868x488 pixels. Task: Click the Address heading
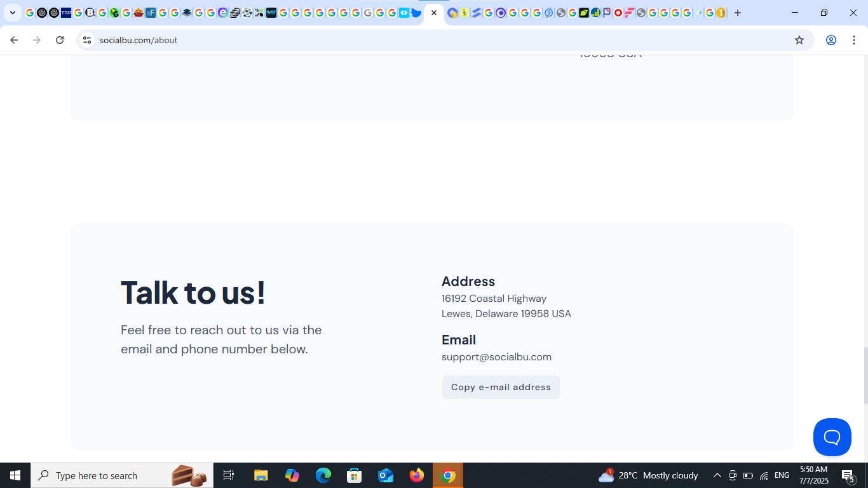(468, 281)
